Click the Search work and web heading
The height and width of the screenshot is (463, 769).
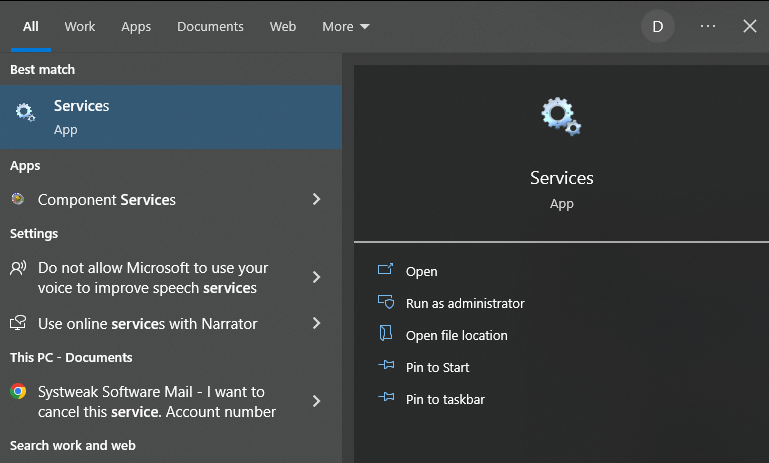(73, 445)
